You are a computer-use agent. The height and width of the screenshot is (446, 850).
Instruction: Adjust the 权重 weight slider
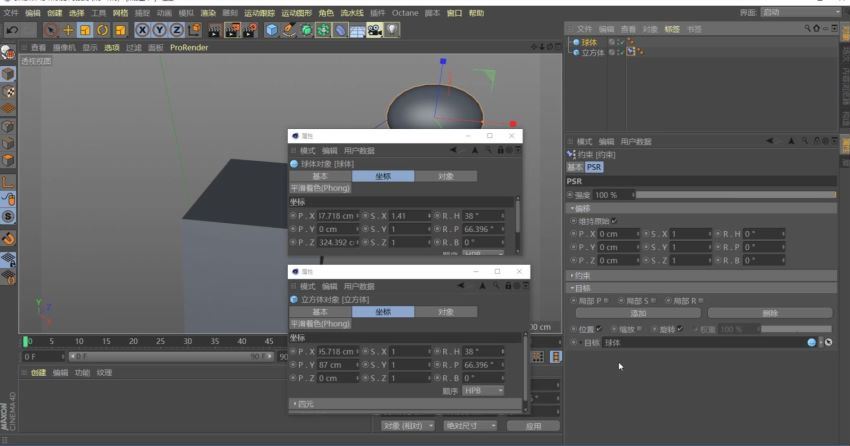[796, 329]
